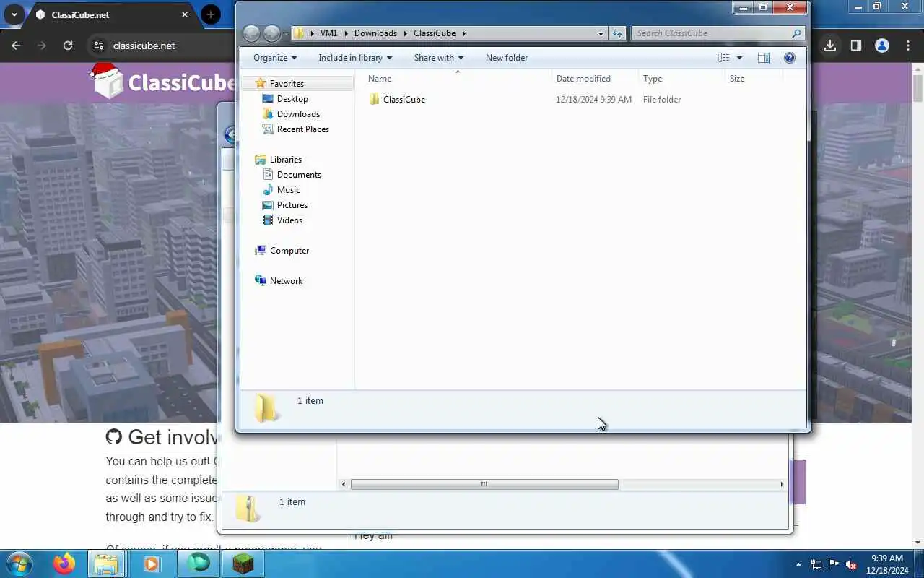Open the teal chat bubble taskbar icon

pos(199,564)
